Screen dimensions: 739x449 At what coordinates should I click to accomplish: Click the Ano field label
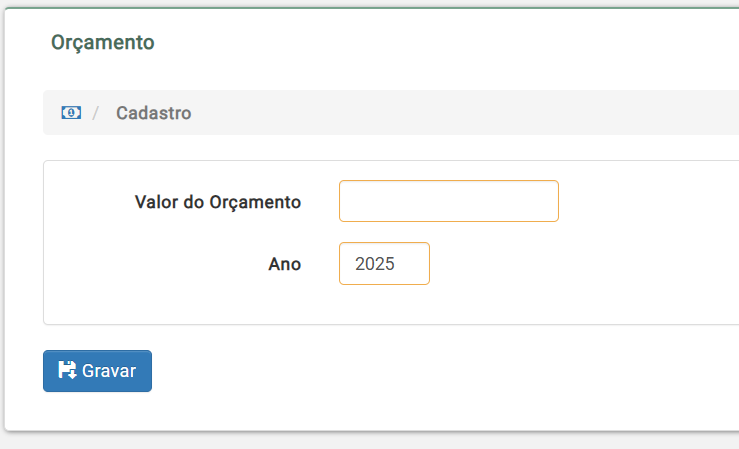(x=285, y=264)
